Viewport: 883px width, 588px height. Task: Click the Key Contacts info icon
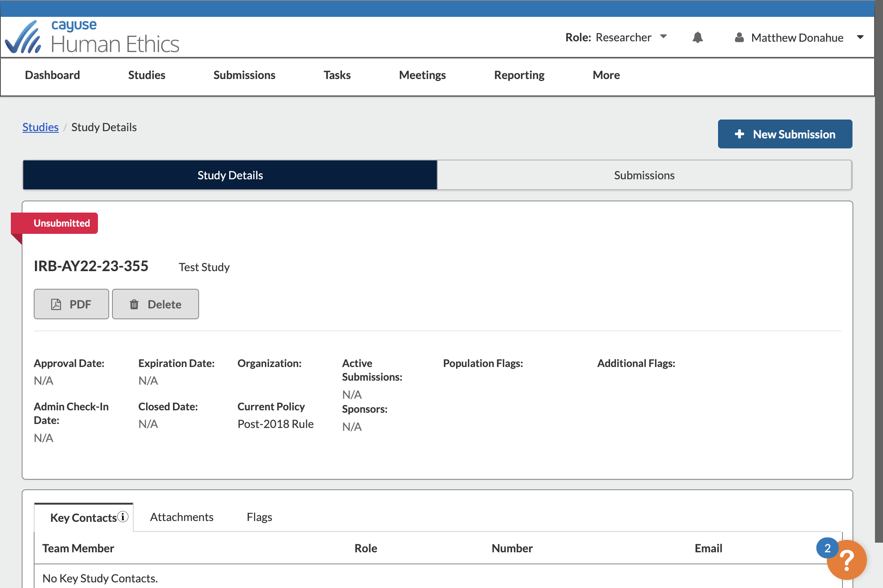(x=123, y=517)
